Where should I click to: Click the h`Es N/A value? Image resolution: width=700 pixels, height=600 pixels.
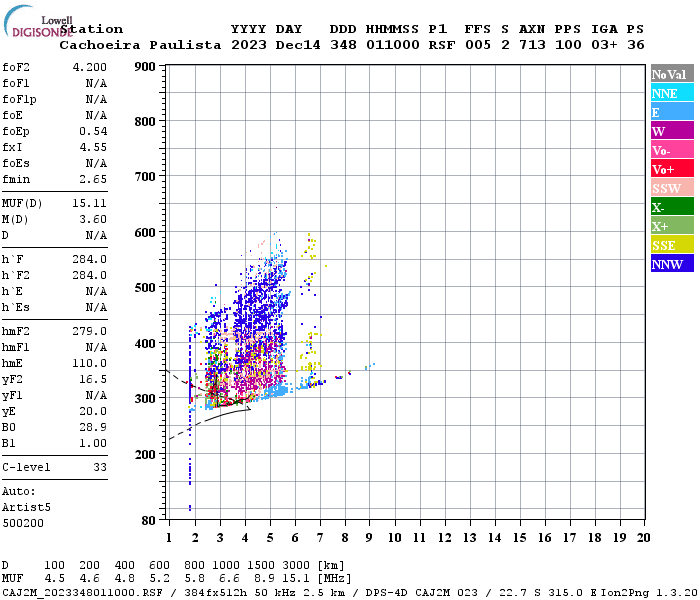96,308
